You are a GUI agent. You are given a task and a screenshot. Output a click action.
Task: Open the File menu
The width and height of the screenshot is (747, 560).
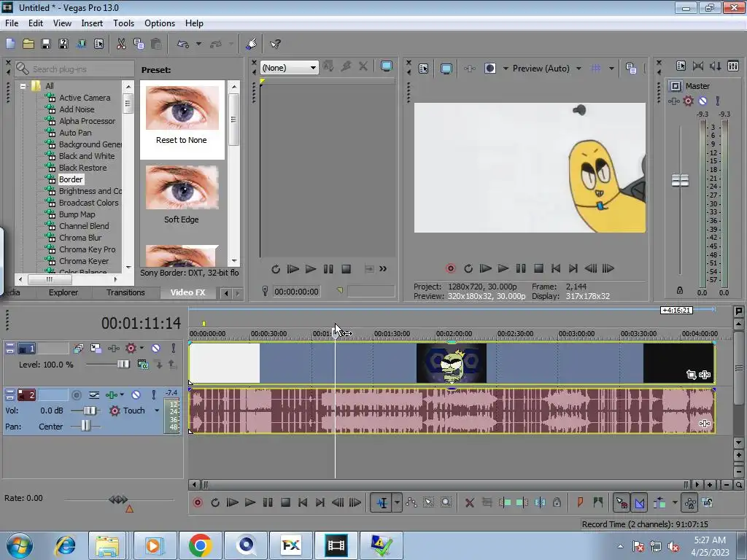[12, 23]
